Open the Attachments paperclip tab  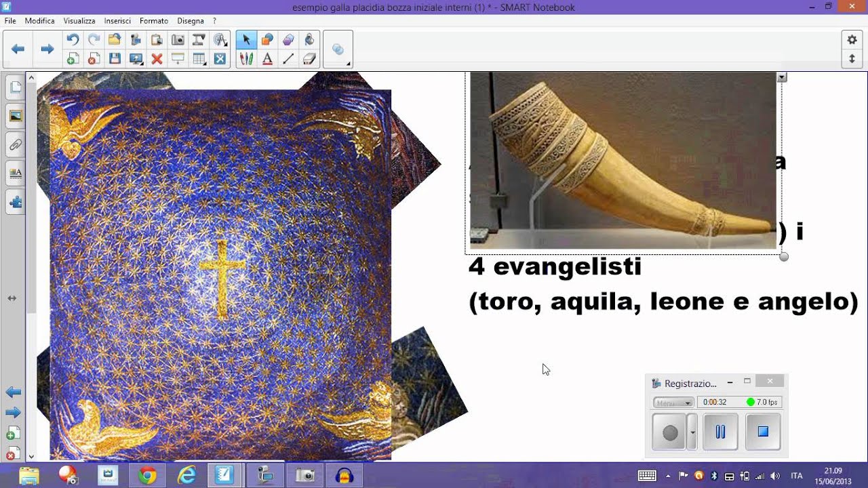15,144
